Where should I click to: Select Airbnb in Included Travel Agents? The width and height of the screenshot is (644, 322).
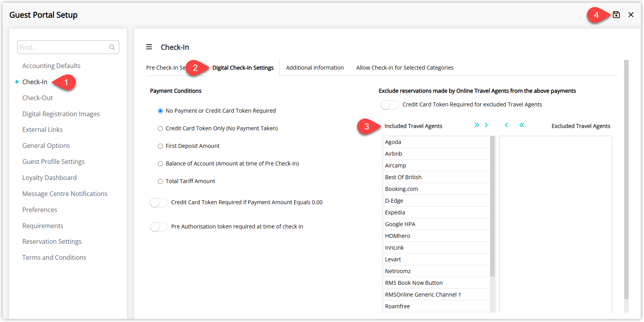[436, 154]
